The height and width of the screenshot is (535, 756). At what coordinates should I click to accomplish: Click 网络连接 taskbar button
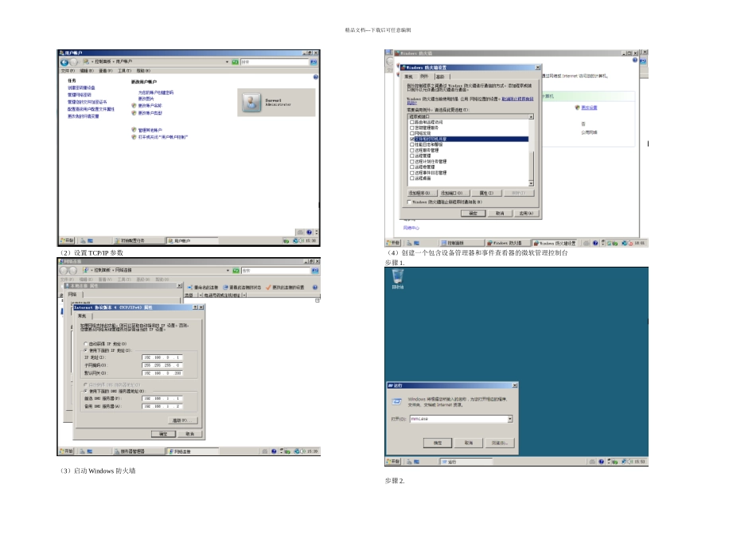(192, 451)
